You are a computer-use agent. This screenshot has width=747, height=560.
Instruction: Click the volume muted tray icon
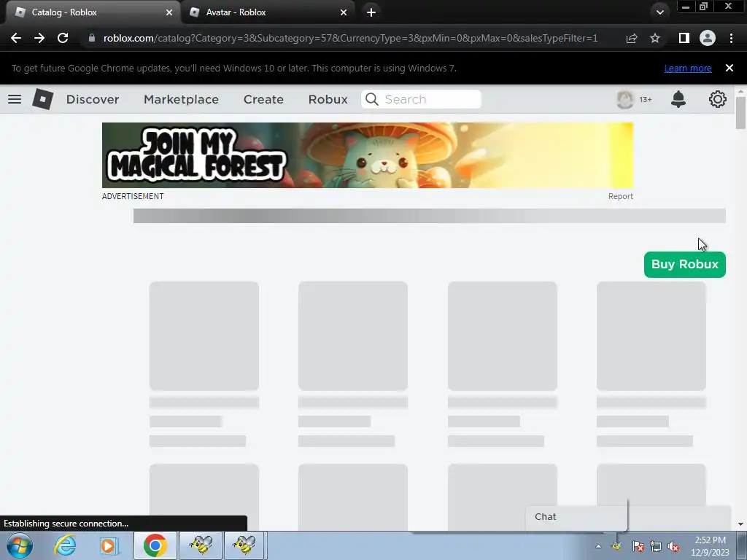tap(673, 547)
